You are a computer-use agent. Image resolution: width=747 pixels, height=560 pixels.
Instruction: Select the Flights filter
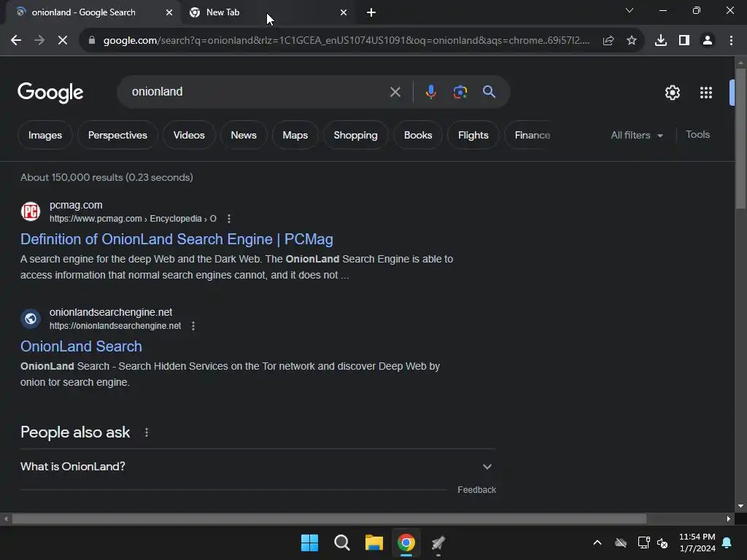(x=473, y=135)
